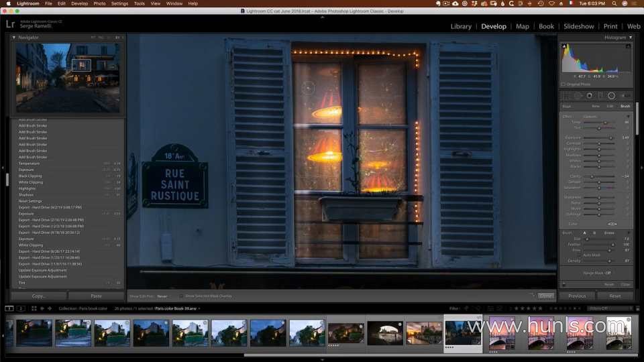Click the Lr identity plate logo
Screen dimensions: 644x362
pos(10,24)
